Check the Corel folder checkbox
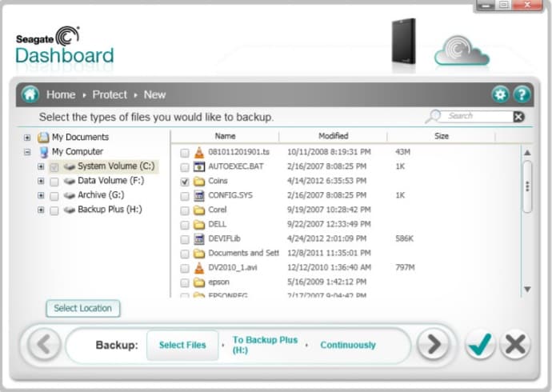 coord(185,210)
